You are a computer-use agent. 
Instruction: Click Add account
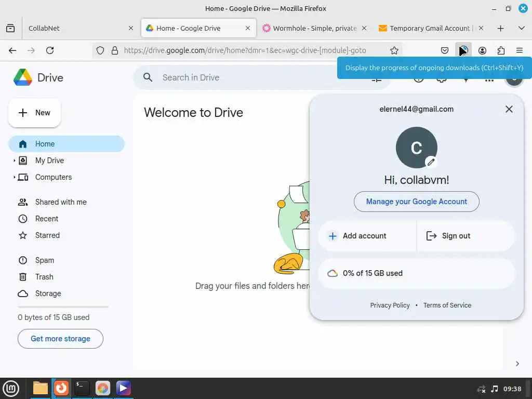click(x=367, y=236)
